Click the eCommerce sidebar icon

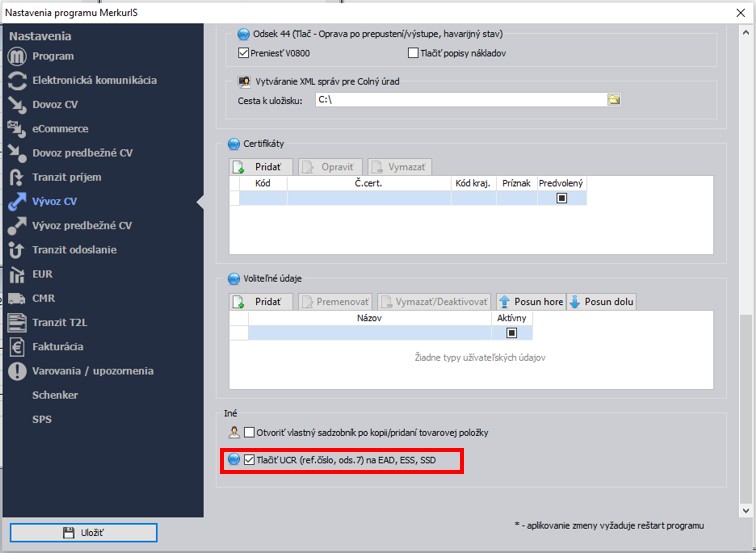17,129
